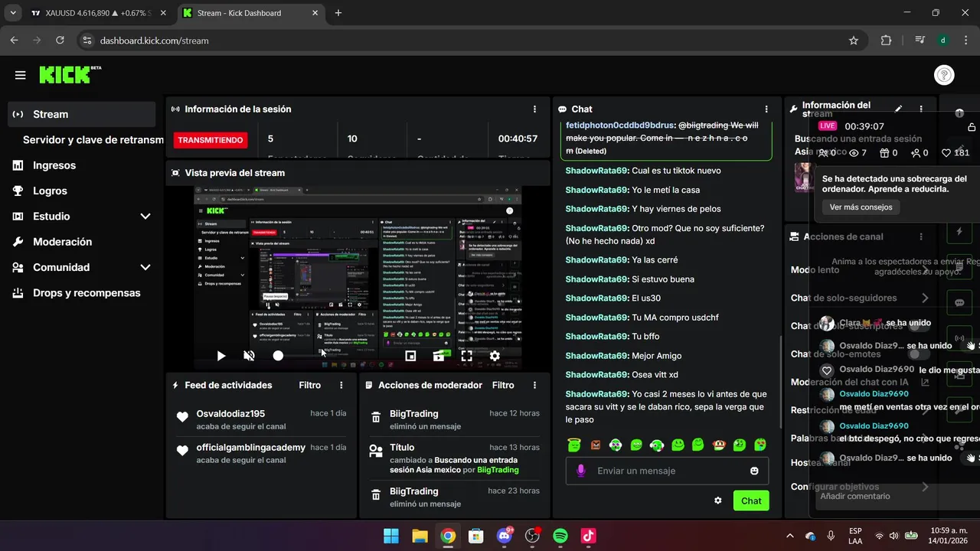Switch to the XAUUSD browser tab
980x551 pixels.
(x=98, y=13)
